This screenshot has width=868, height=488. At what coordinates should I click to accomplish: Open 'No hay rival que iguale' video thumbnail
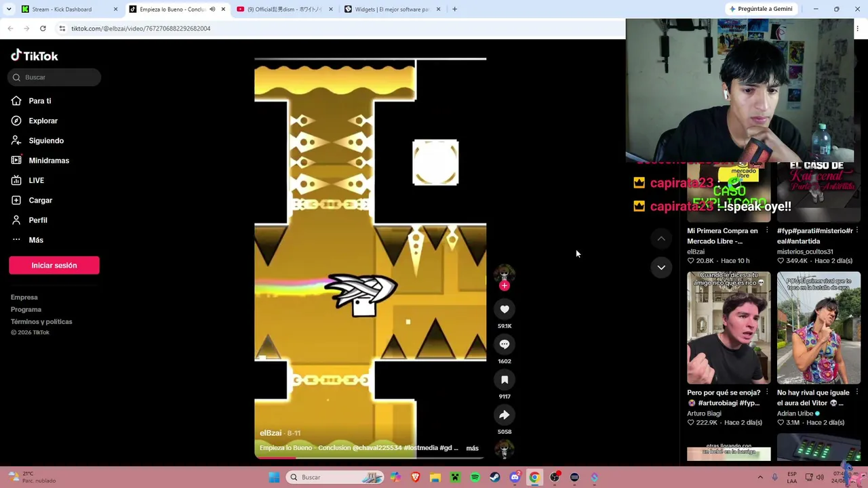pos(818,328)
